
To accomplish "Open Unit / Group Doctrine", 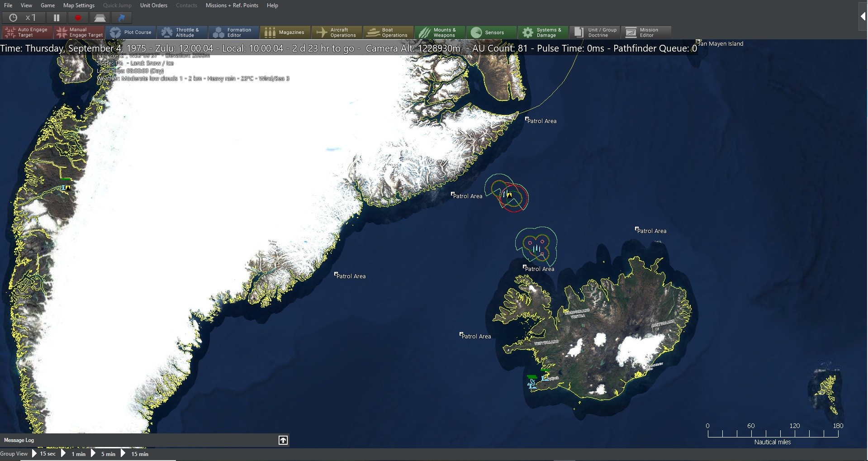I will pos(594,32).
